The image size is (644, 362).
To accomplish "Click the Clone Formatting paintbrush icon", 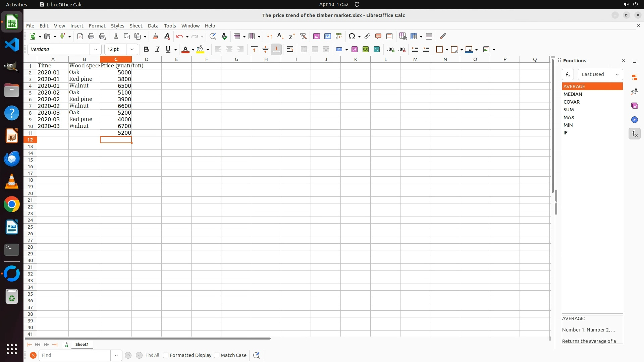I will 155,36.
